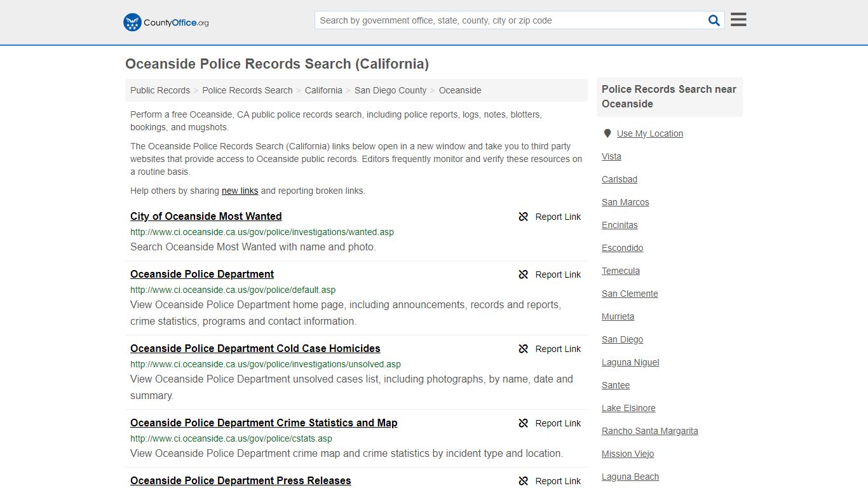Click broken-link icon for Cold Case Homicides
This screenshot has width=868, height=488.
(524, 349)
